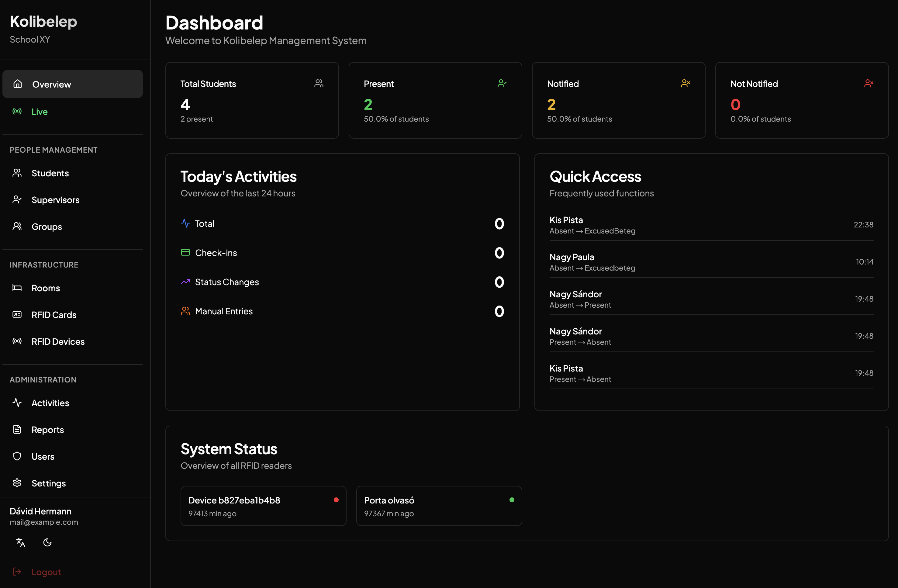
Task: Click the language translate icon
Action: tap(20, 542)
